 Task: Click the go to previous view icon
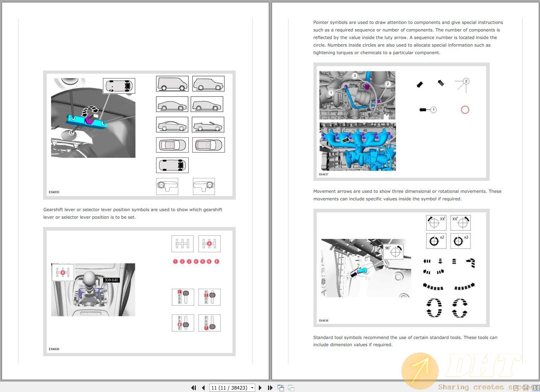click(x=281, y=388)
